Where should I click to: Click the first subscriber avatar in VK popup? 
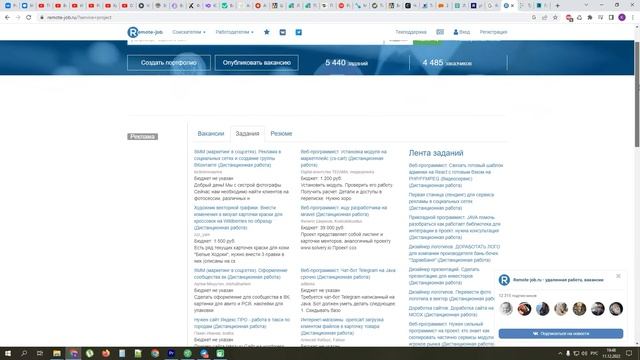(506, 309)
